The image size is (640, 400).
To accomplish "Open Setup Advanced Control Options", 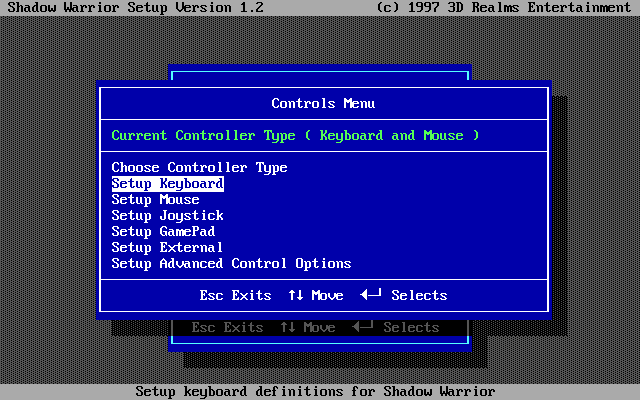I will (x=231, y=263).
